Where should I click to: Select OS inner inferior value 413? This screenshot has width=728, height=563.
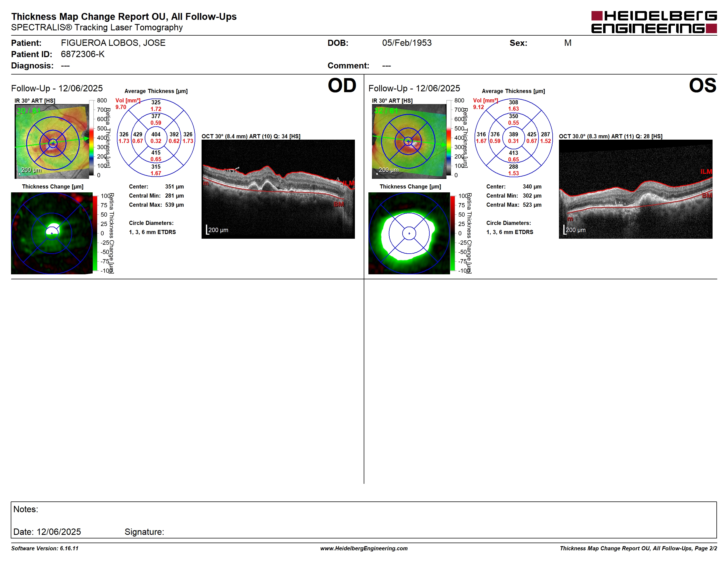[x=513, y=153]
